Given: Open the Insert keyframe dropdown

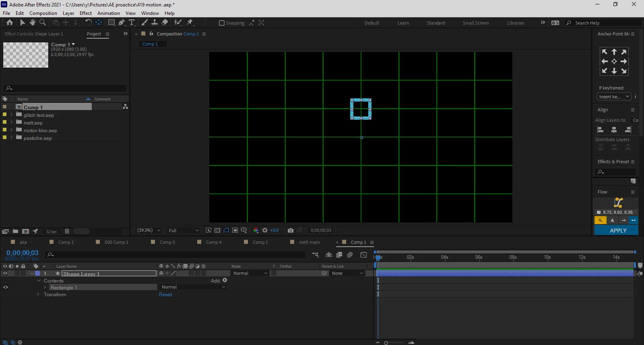Looking at the screenshot, I should pyautogui.click(x=614, y=97).
